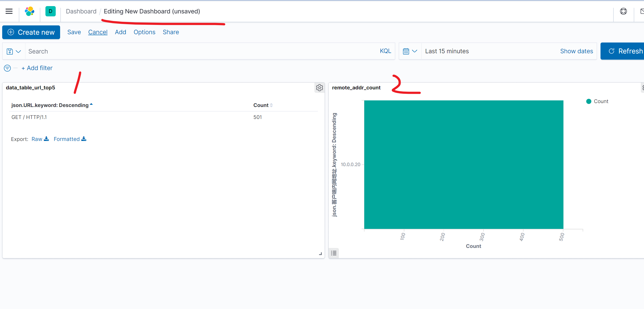Image resolution: width=644 pixels, height=309 pixels.
Task: Click the filter options circle icon
Action: pyautogui.click(x=8, y=68)
